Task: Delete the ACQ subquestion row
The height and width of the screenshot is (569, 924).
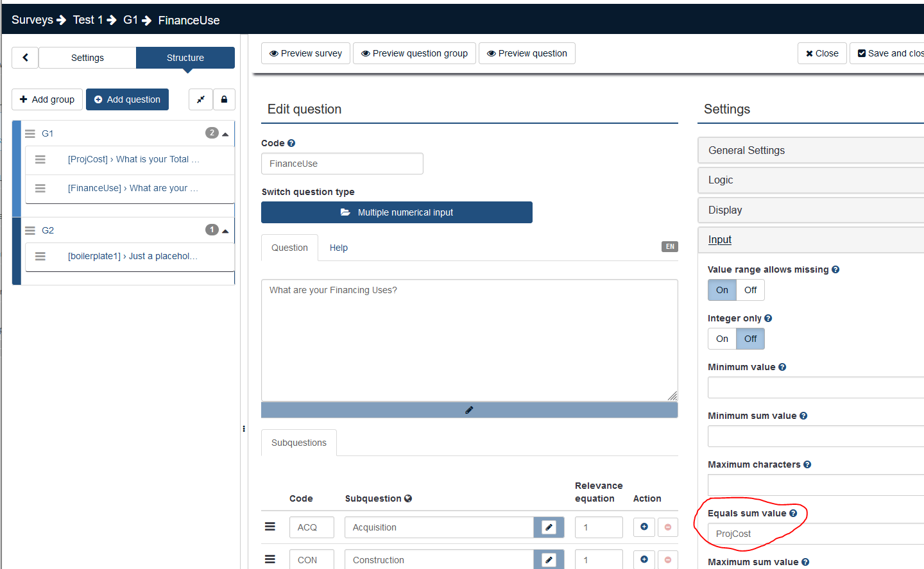Action: point(667,527)
